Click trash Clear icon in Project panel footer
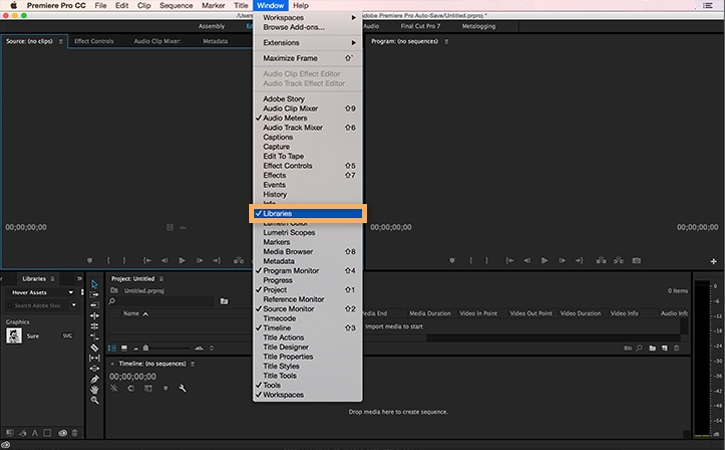 tap(676, 348)
